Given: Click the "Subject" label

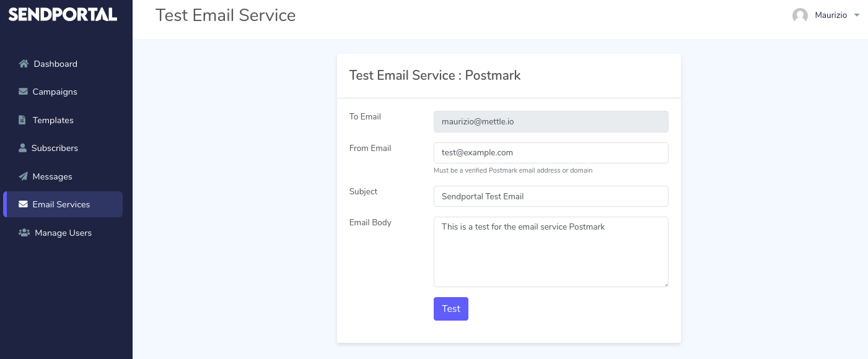Looking at the screenshot, I should click(363, 191).
